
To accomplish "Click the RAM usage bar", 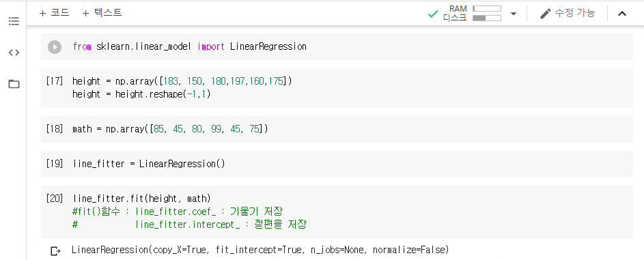I will pyautogui.click(x=487, y=9).
